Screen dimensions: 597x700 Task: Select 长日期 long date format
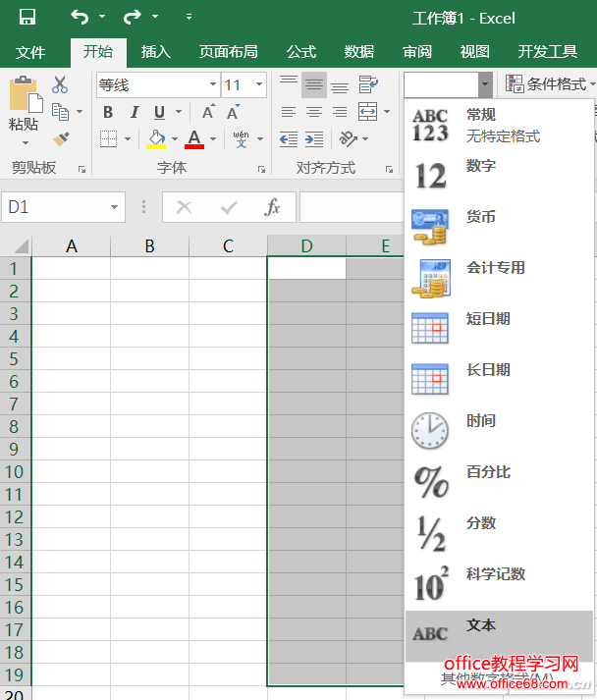[x=499, y=380]
